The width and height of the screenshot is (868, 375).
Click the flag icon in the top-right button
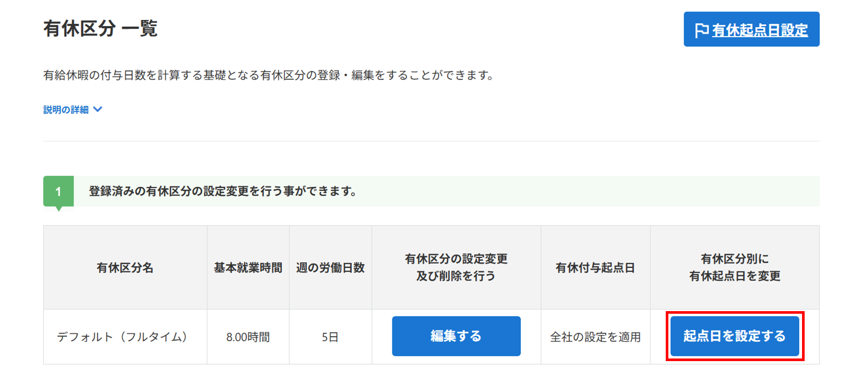click(701, 30)
